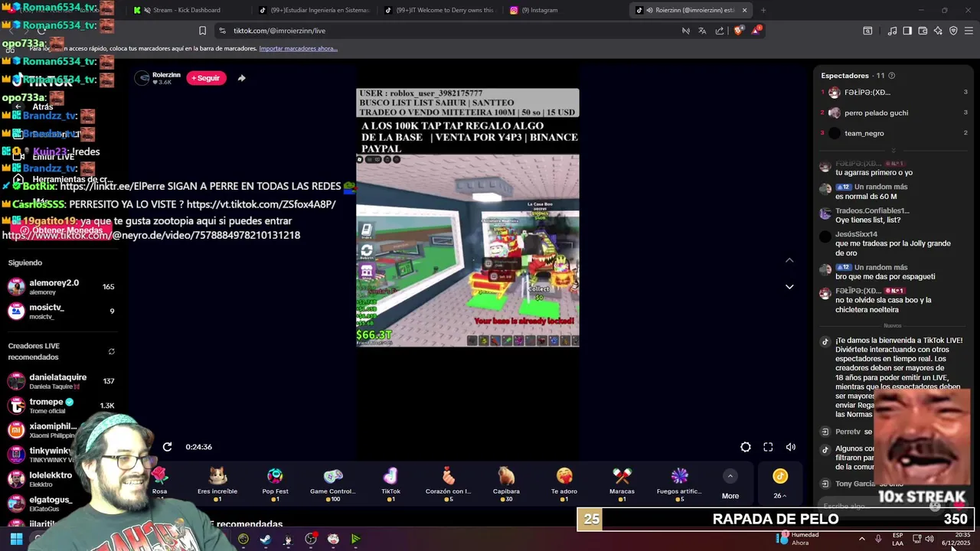980x551 pixels.
Task: Send the Eres increíble gift
Action: 217,484
